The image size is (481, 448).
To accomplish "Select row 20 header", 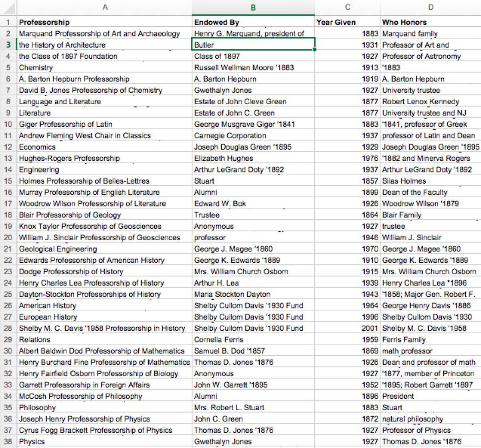I will (8, 237).
